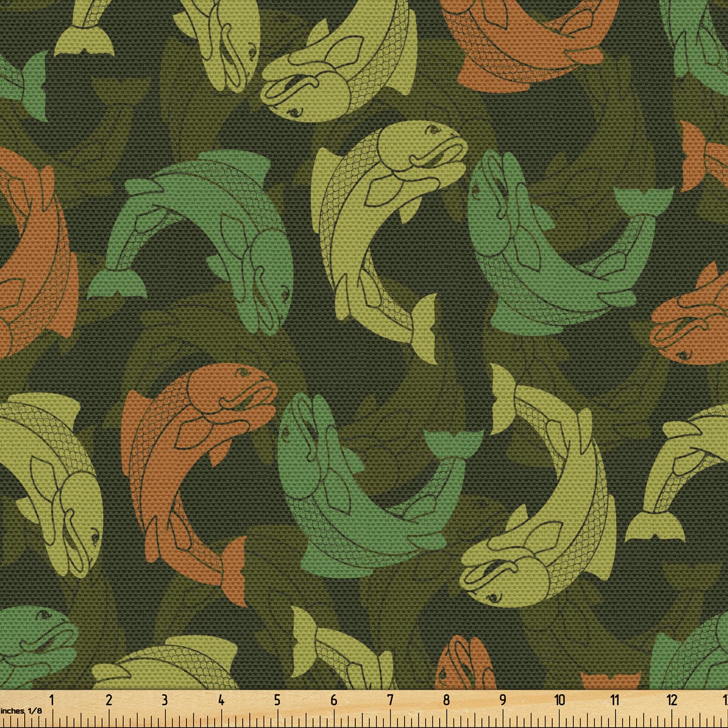This screenshot has width=728, height=728.
Task: Click the "inches 1/8" ruler label
Action: pos(21,711)
